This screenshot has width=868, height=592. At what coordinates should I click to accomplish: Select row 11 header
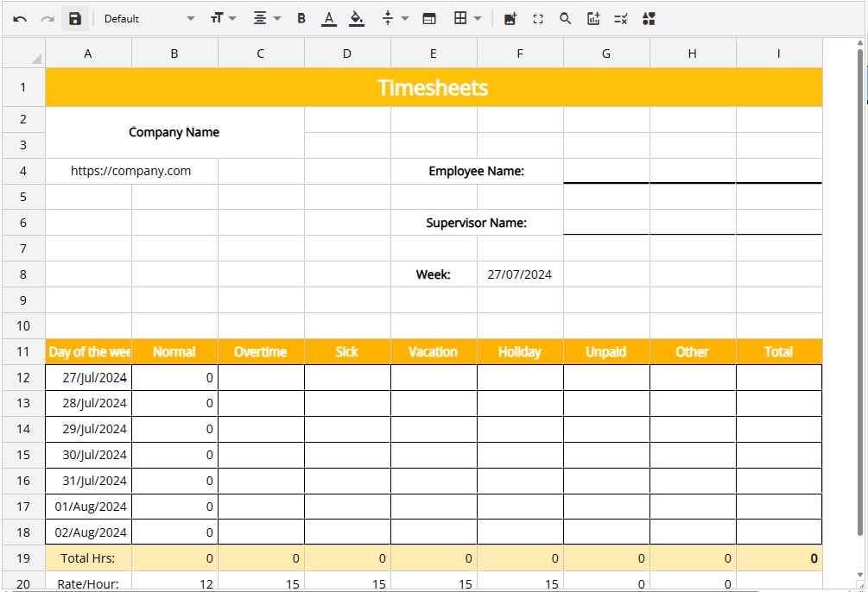click(x=23, y=352)
